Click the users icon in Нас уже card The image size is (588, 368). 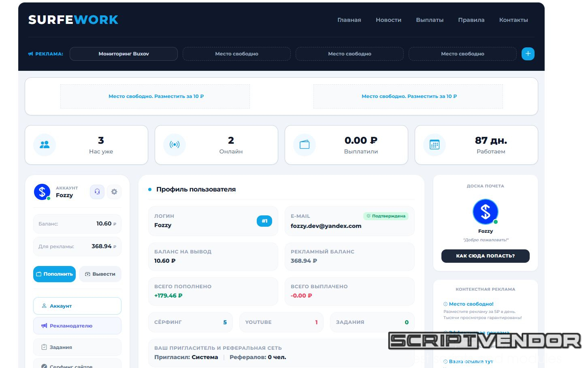click(45, 145)
